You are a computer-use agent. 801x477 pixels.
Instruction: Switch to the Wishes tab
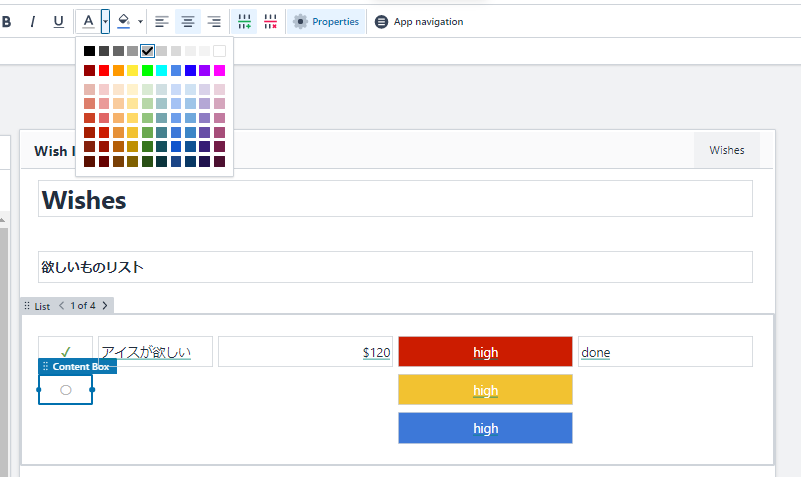(x=726, y=150)
